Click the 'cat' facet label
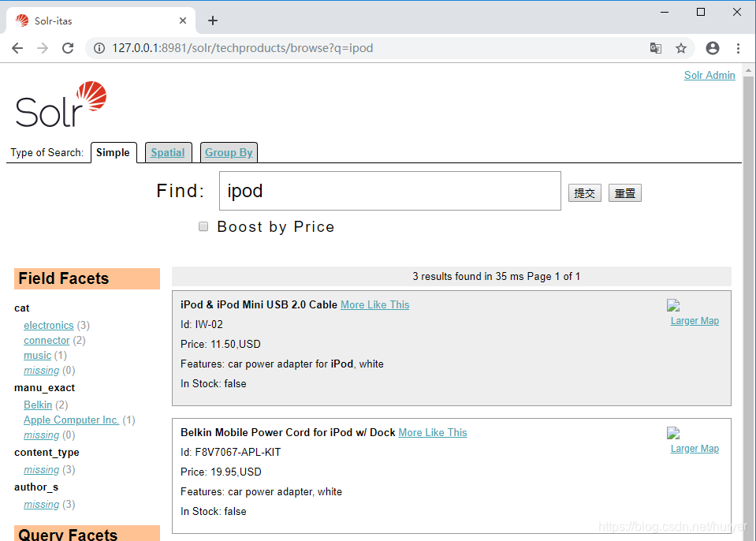This screenshot has width=756, height=541. [22, 308]
